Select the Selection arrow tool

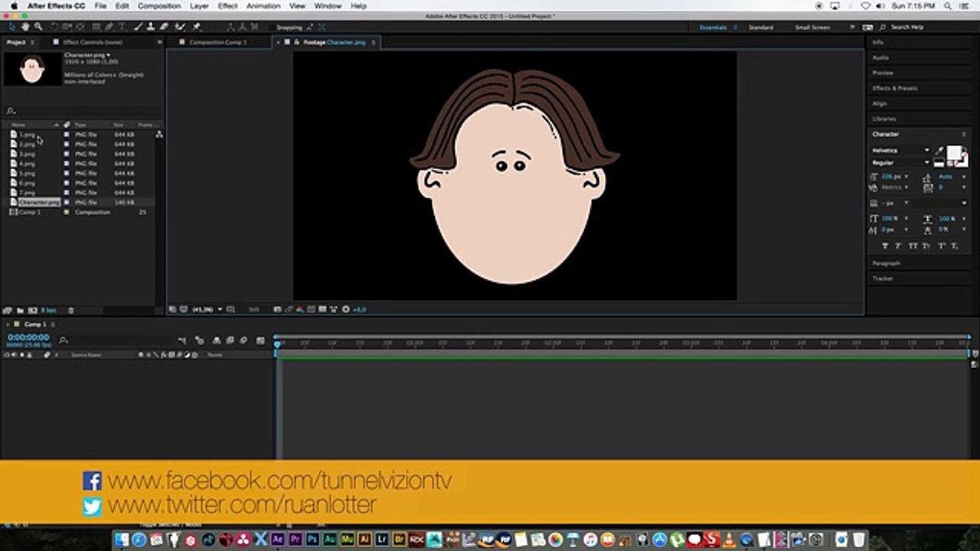click(12, 27)
